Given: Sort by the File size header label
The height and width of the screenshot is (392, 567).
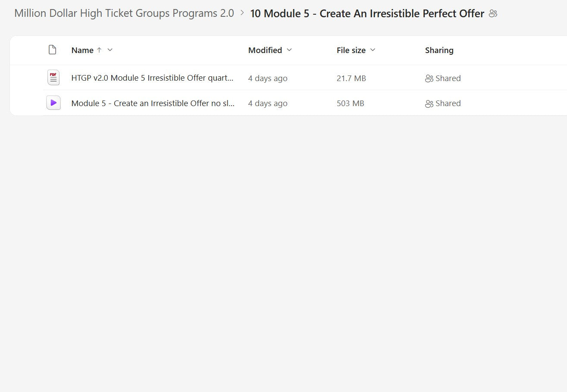Looking at the screenshot, I should point(351,50).
